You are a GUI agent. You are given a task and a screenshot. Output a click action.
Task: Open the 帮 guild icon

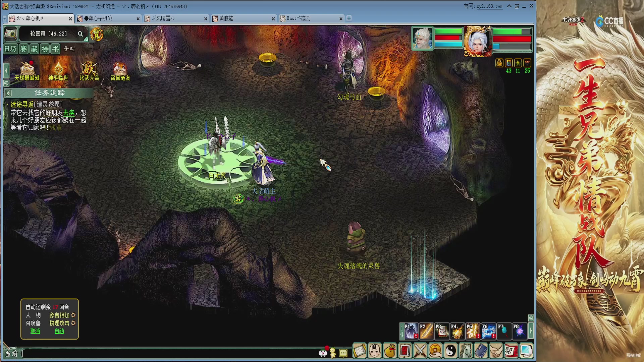[511, 351]
